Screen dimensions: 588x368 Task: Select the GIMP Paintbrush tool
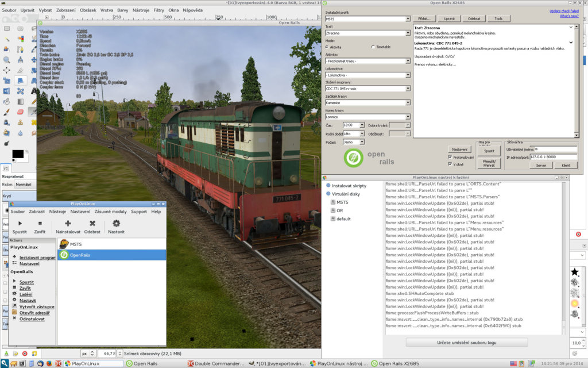click(6, 112)
